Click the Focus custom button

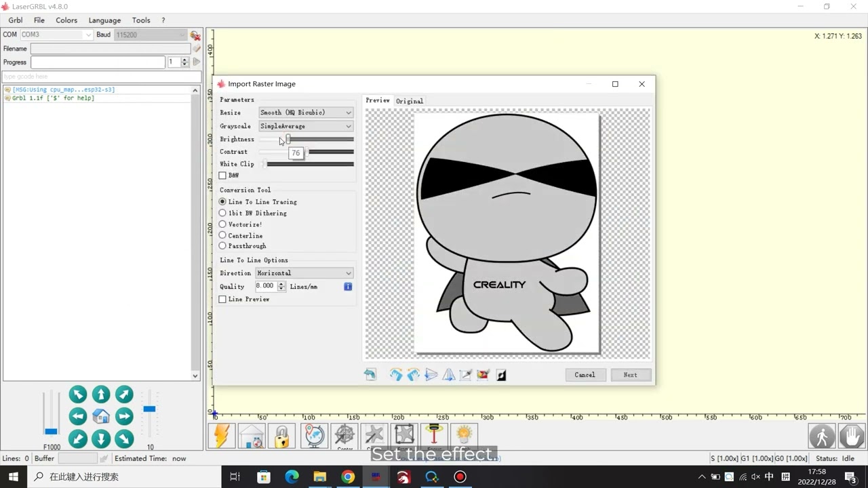(434, 436)
